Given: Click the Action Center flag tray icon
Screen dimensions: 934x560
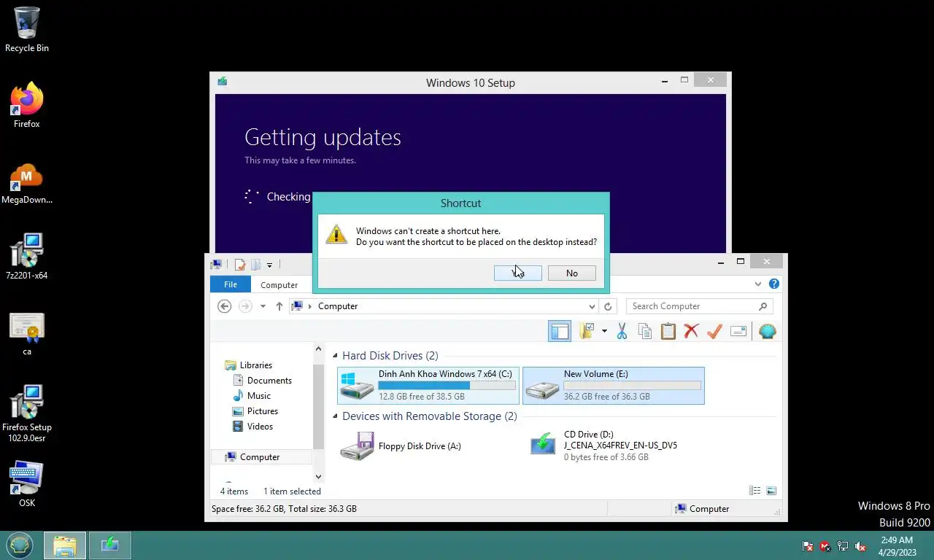Looking at the screenshot, I should tap(808, 546).
